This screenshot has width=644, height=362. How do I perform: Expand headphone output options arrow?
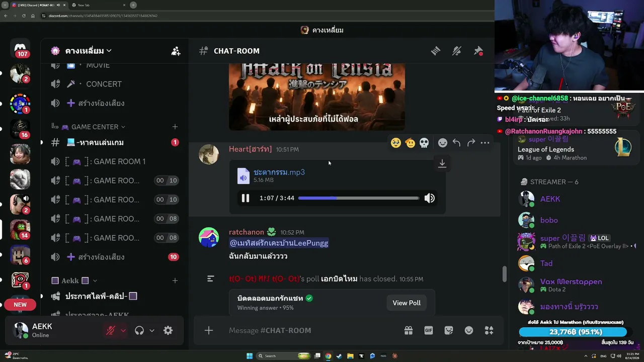coord(152,330)
